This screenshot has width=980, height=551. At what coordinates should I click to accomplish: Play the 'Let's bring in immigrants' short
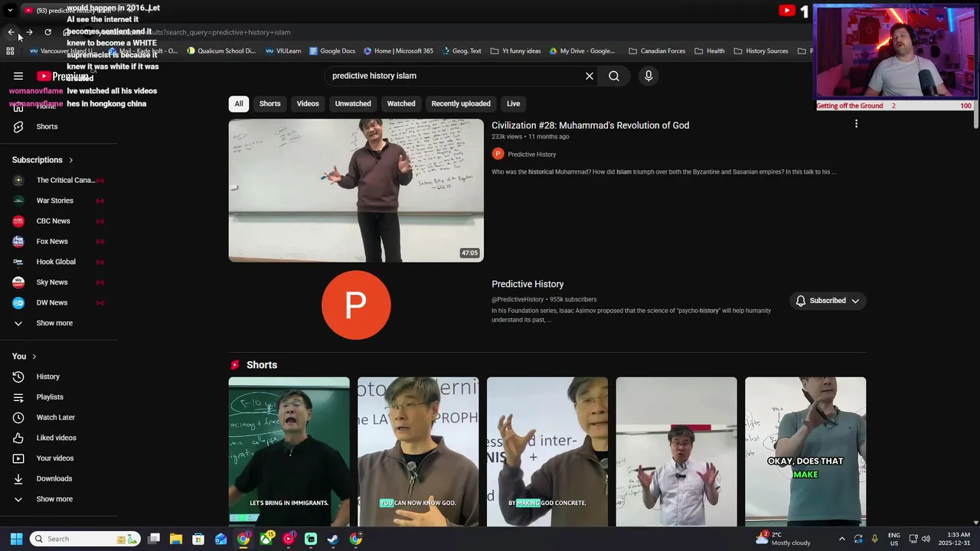coord(289,452)
